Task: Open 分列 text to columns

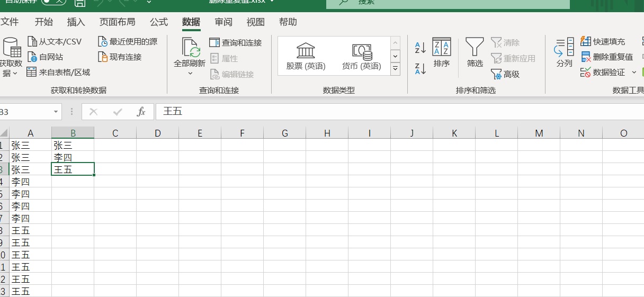Action: point(565,53)
